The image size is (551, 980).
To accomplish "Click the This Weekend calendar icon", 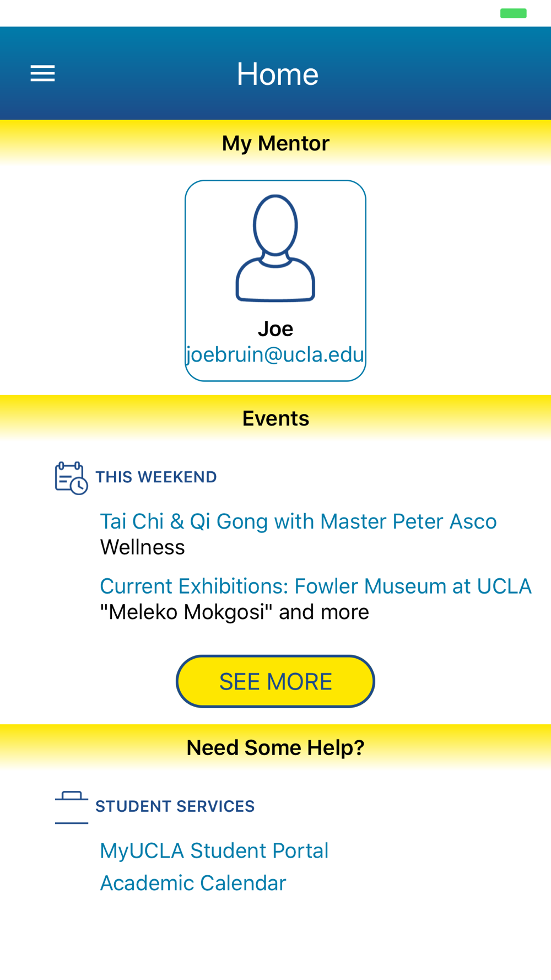I will (x=71, y=478).
